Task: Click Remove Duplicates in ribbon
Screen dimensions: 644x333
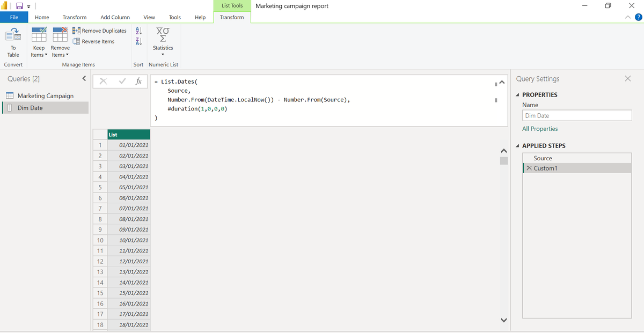Action: point(100,31)
